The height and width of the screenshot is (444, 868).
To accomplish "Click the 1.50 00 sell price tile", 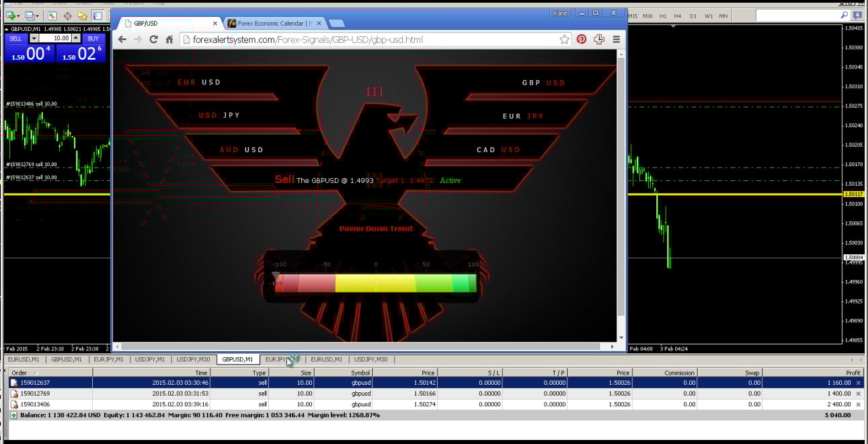I will (x=30, y=53).
